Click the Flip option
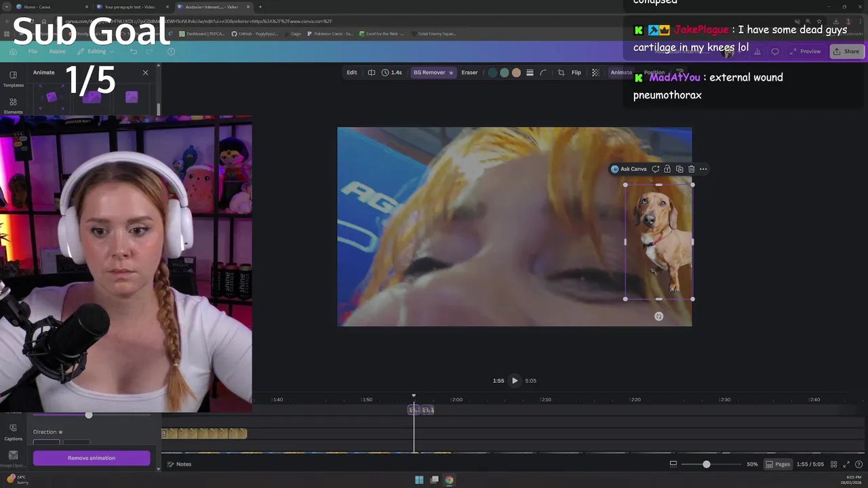The height and width of the screenshot is (488, 868). (576, 73)
